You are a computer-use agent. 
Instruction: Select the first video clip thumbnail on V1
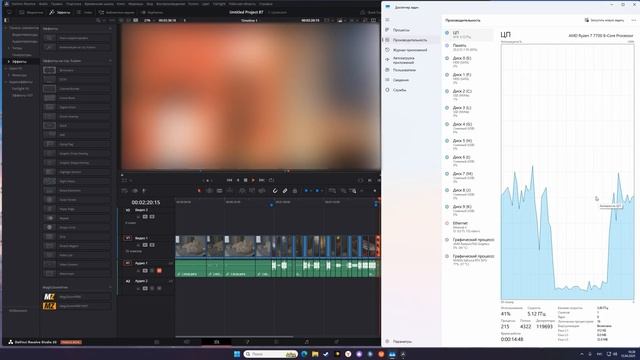click(x=191, y=246)
